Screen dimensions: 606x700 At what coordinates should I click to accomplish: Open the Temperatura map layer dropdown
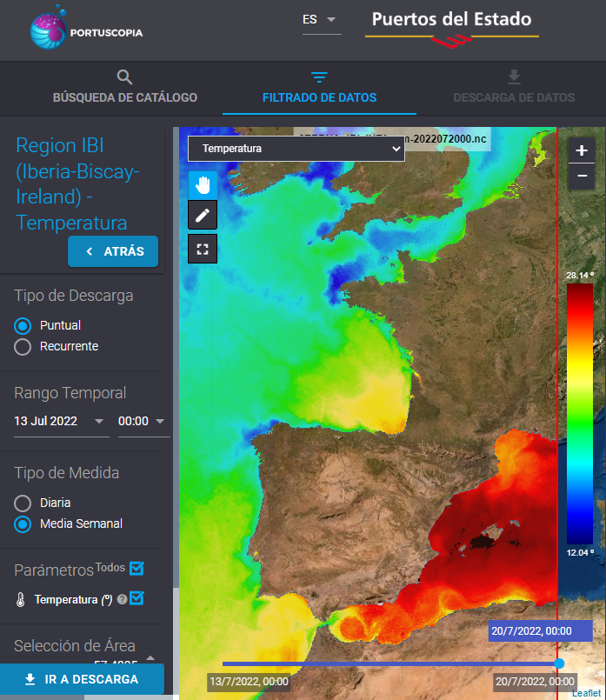(x=296, y=149)
